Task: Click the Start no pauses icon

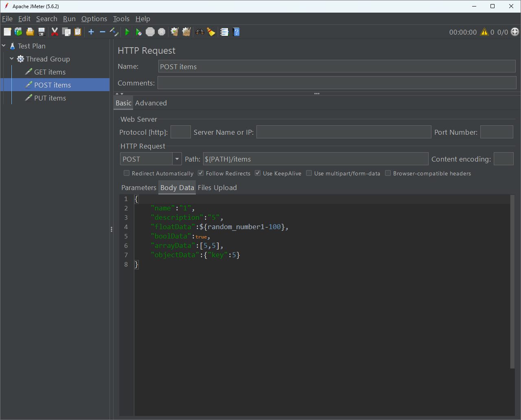Action: (x=139, y=32)
